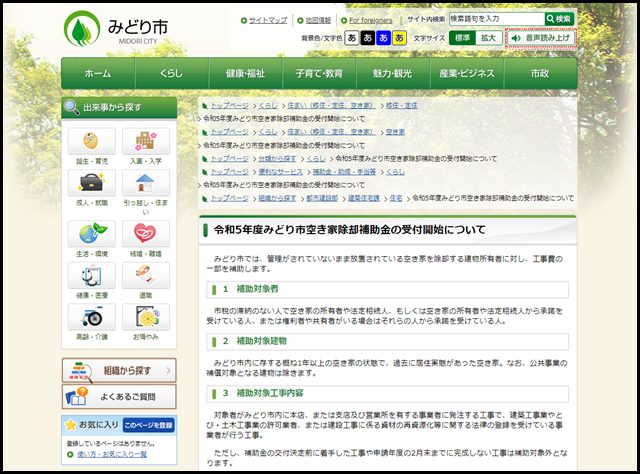Select the 成人・就職 briefcase icon
Screen dimensions: 640x474
pyautogui.click(x=90, y=185)
